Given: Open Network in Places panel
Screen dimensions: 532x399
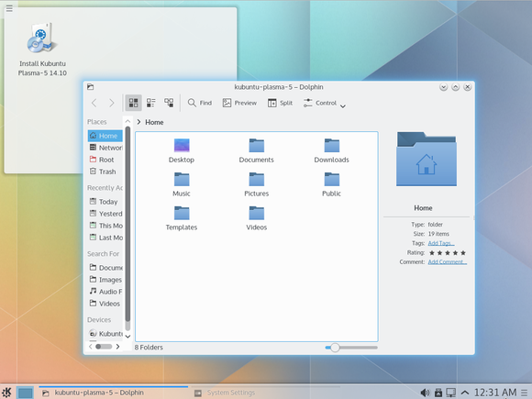Looking at the screenshot, I should click(x=105, y=148).
